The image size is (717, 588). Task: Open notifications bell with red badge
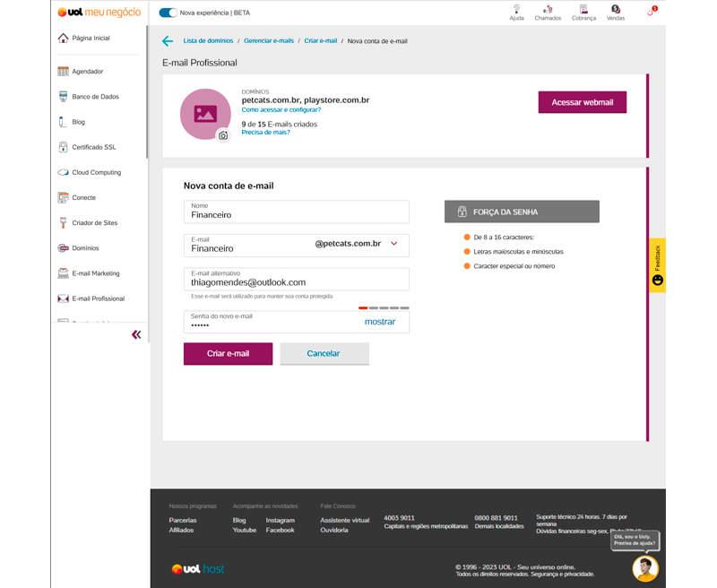coord(652,12)
